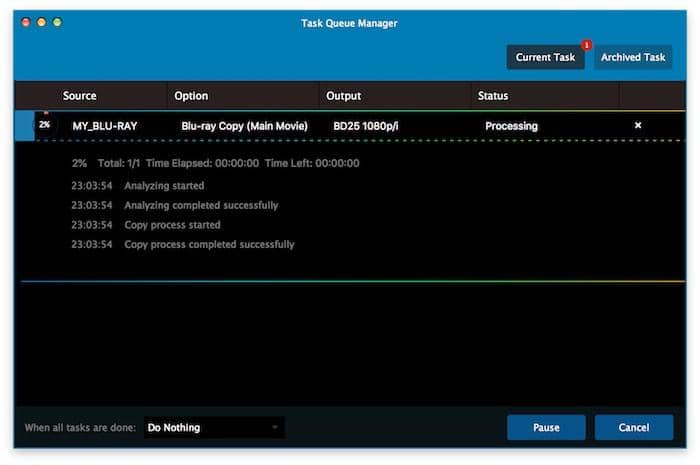
Task: Open the Archived Task tab
Action: point(633,57)
